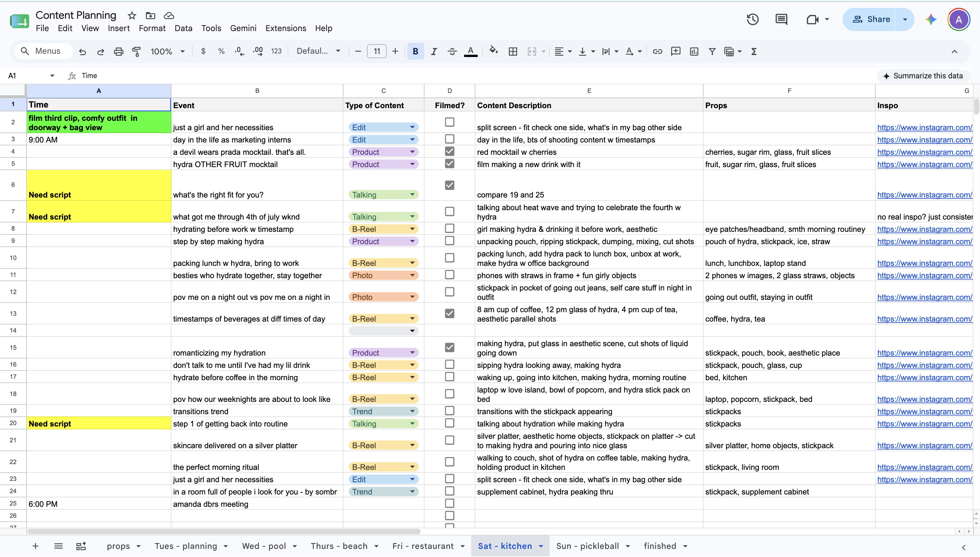980x557 pixels.
Task: Add a new sheet with plus icon
Action: click(x=35, y=546)
